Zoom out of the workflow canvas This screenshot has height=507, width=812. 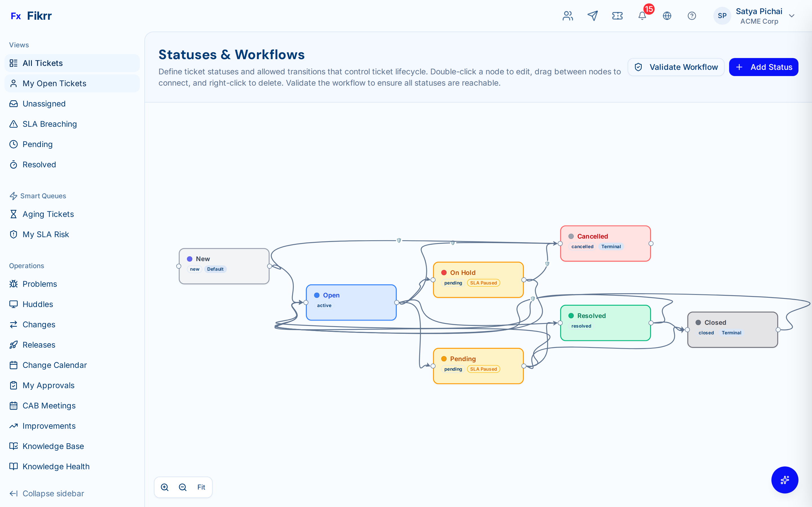pyautogui.click(x=183, y=487)
